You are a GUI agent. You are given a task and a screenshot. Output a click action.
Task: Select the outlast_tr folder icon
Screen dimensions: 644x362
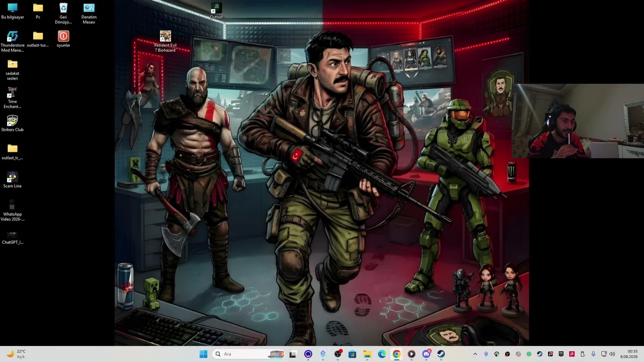[x=13, y=152]
